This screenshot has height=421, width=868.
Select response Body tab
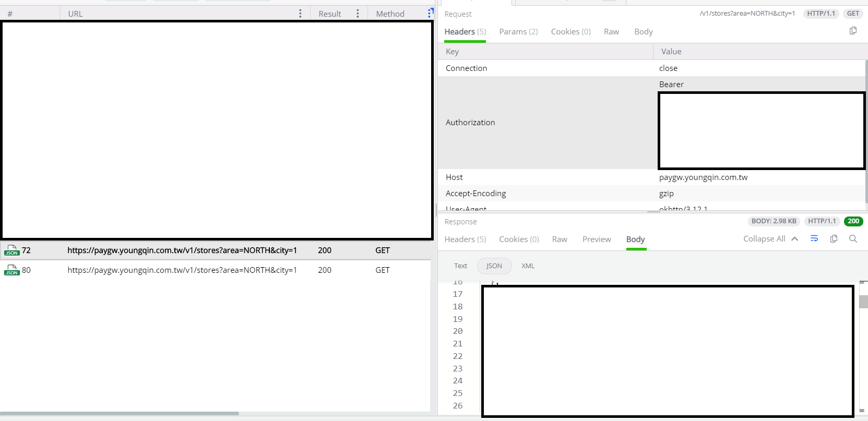pyautogui.click(x=635, y=239)
